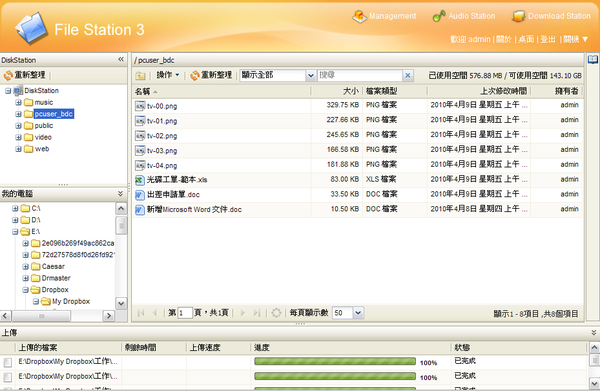Click the tv-00.png file icon
This screenshot has height=391, width=600.
[x=140, y=106]
